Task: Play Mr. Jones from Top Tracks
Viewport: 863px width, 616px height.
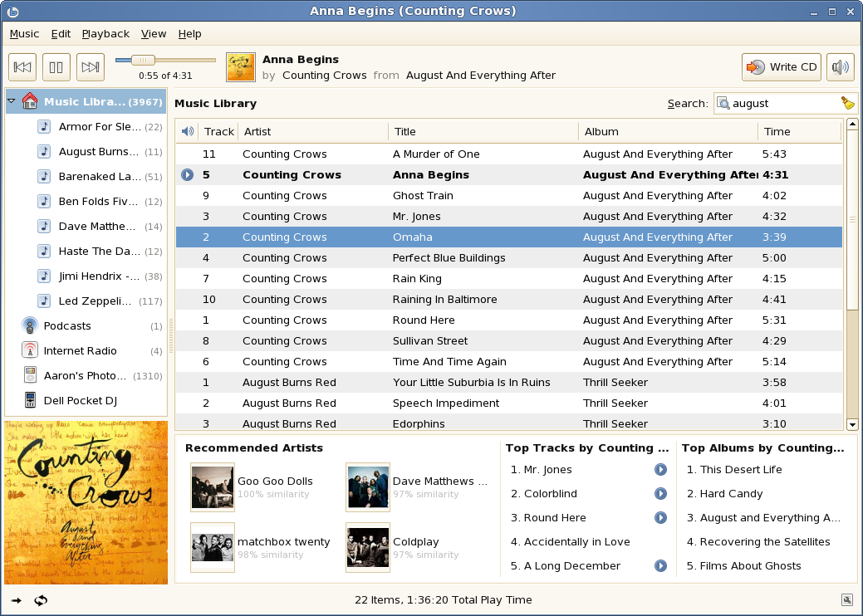Action: [660, 470]
